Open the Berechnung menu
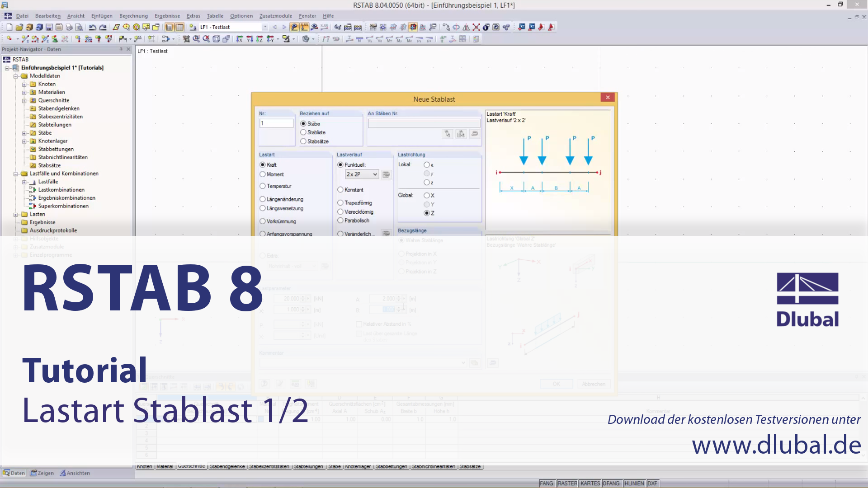The height and width of the screenshot is (488, 868). point(133,16)
